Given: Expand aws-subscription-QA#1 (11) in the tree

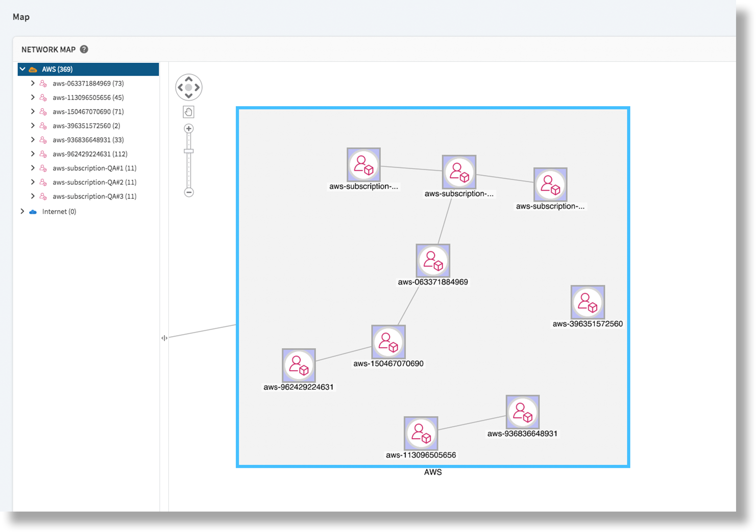Looking at the screenshot, I should click(x=33, y=168).
